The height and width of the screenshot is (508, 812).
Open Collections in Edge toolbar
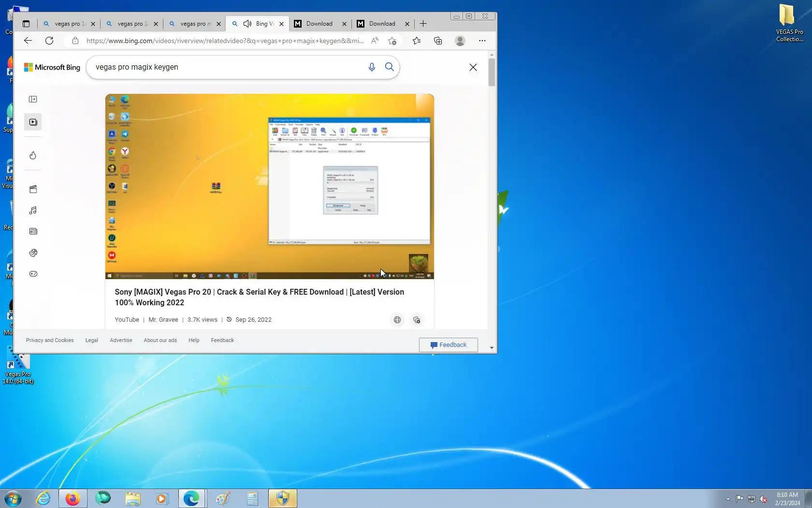click(x=438, y=41)
